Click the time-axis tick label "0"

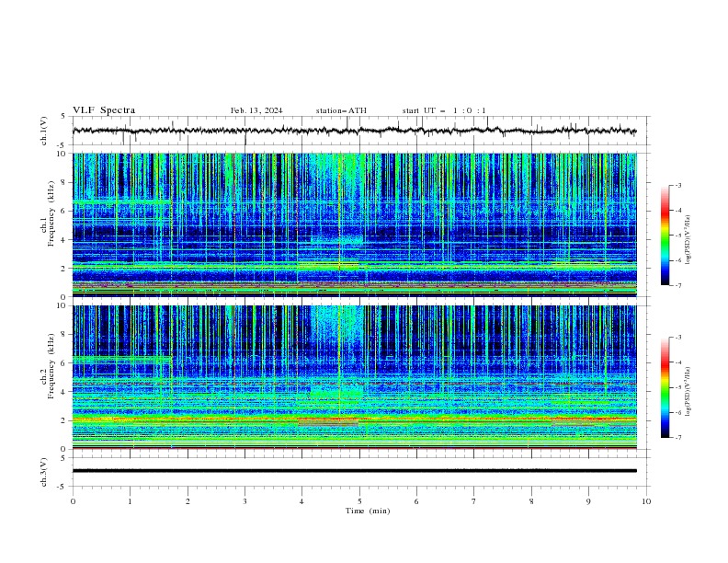point(73,501)
